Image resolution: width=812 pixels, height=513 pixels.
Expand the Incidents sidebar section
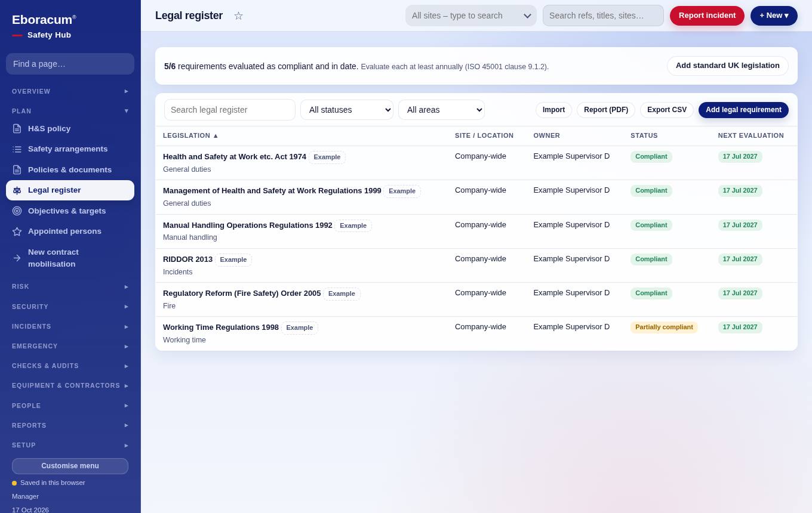[70, 326]
